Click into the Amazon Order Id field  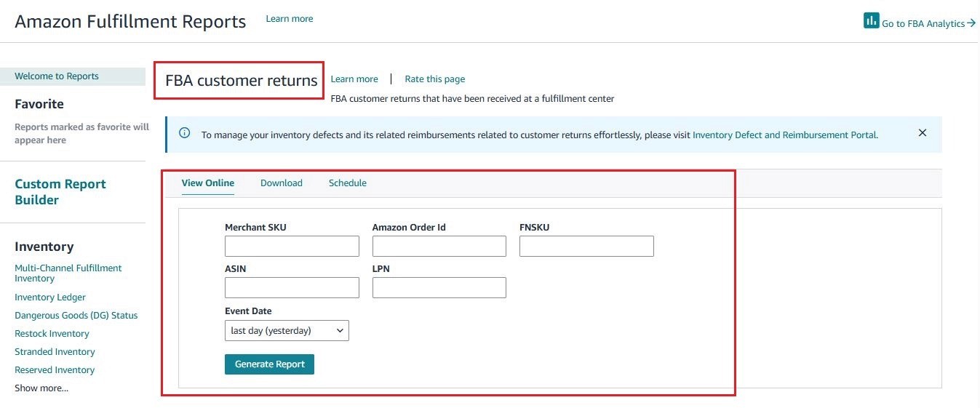[439, 246]
